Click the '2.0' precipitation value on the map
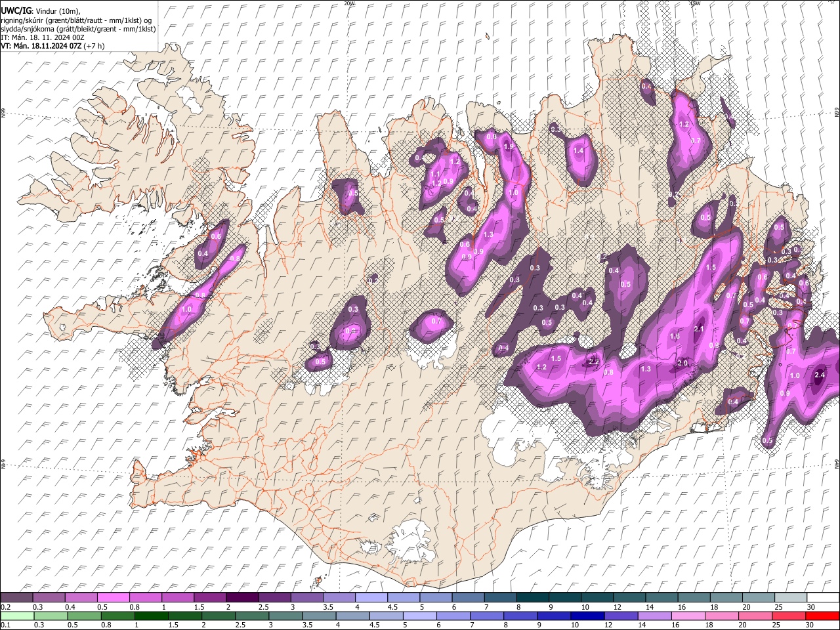The width and height of the screenshot is (840, 630). (682, 363)
